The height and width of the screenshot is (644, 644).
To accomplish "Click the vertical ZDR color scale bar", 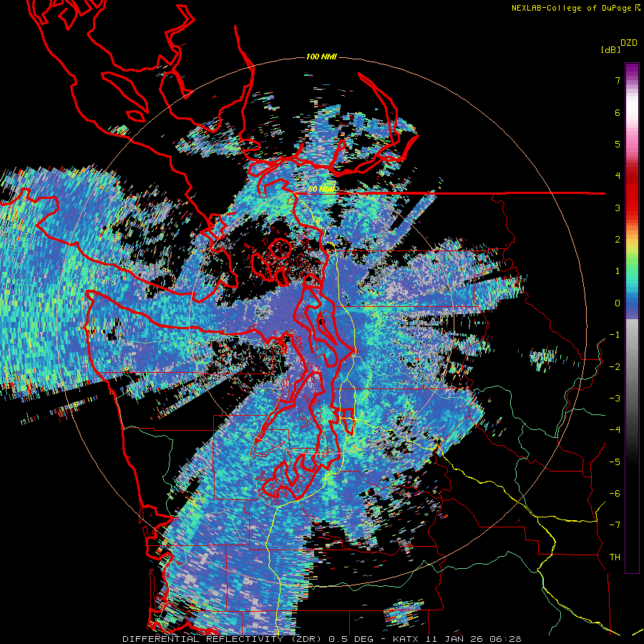I will click(632, 318).
